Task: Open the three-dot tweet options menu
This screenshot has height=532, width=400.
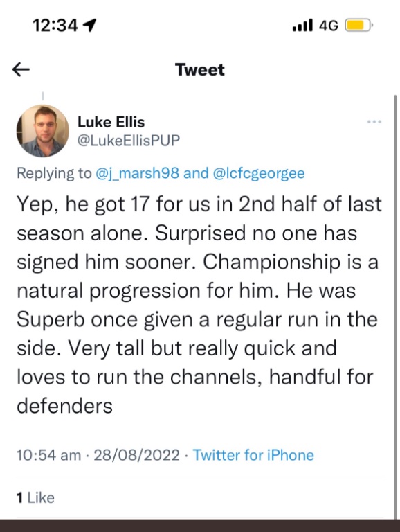Action: click(374, 121)
